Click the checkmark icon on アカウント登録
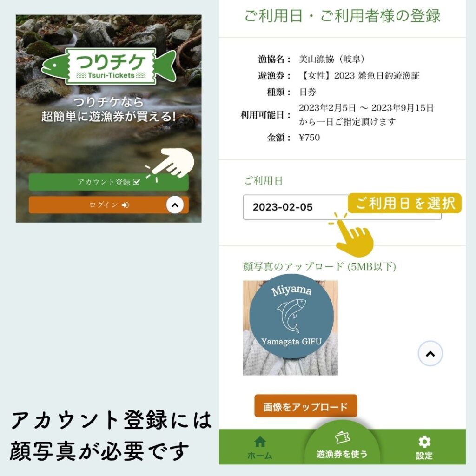Viewport: 476px width, 476px height. tap(137, 182)
